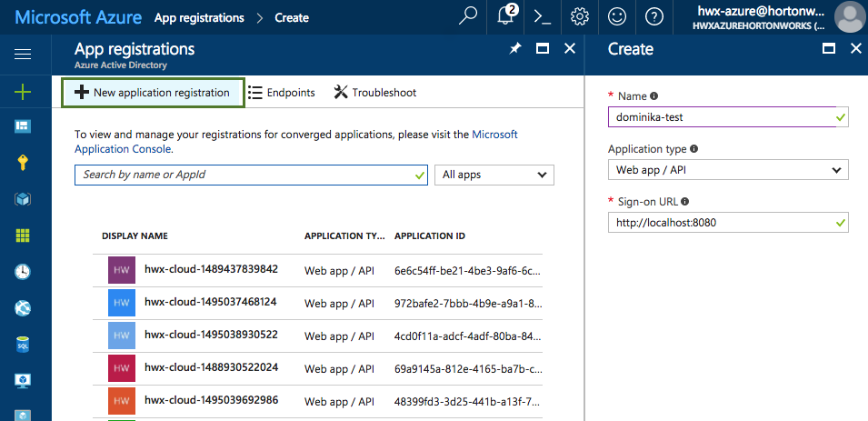Launch Cloud Shell from top bar
The image size is (868, 421).
(543, 16)
